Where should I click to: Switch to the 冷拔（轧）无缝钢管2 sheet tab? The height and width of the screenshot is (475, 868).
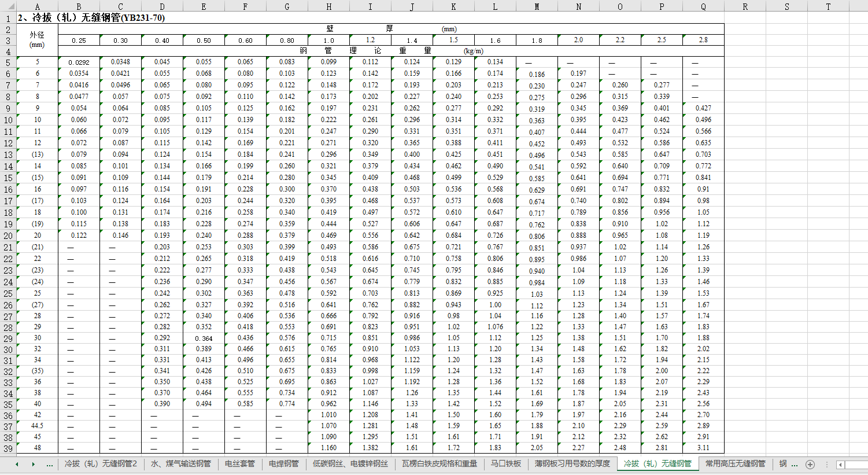[101, 464]
